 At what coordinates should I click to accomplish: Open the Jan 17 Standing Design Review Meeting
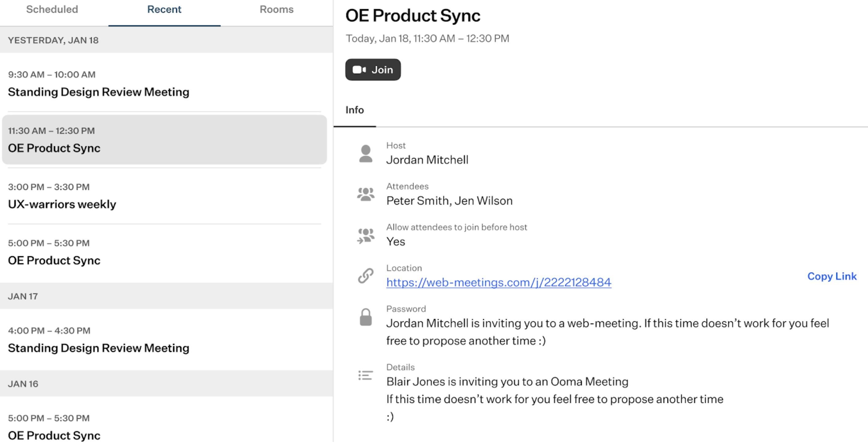coord(164,339)
